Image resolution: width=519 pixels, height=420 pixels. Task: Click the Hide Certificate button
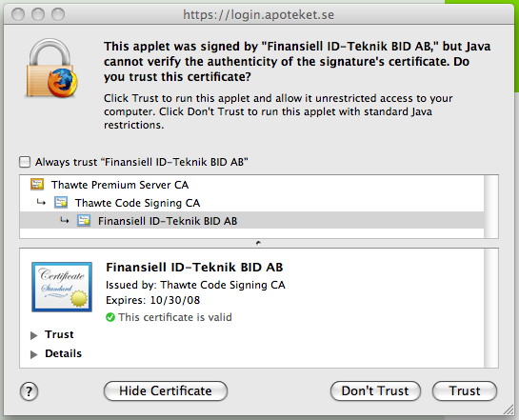pyautogui.click(x=166, y=390)
